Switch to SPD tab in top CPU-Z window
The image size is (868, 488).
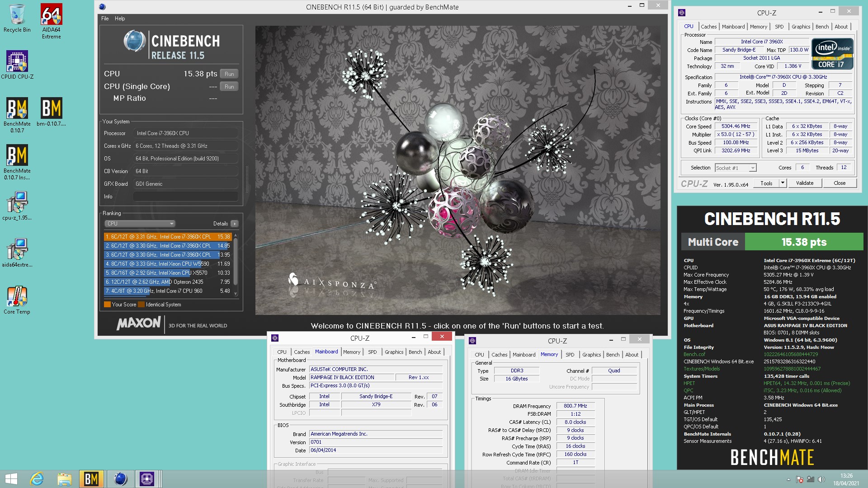779,27
